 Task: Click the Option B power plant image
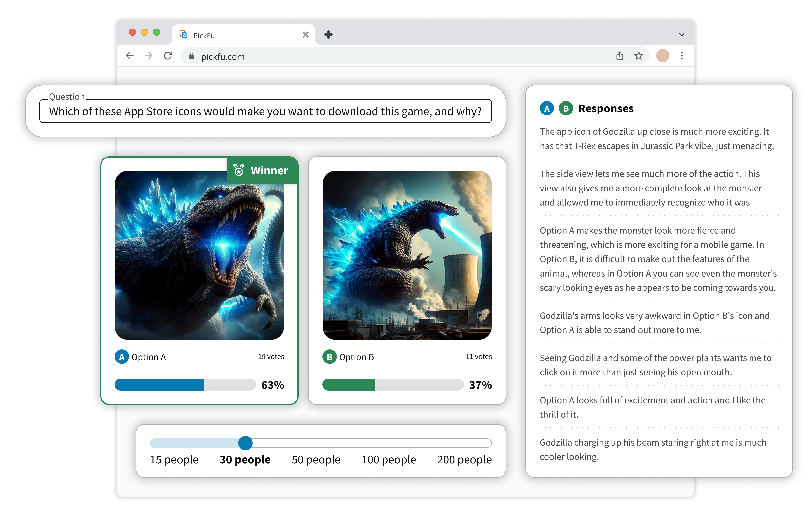pos(407,255)
